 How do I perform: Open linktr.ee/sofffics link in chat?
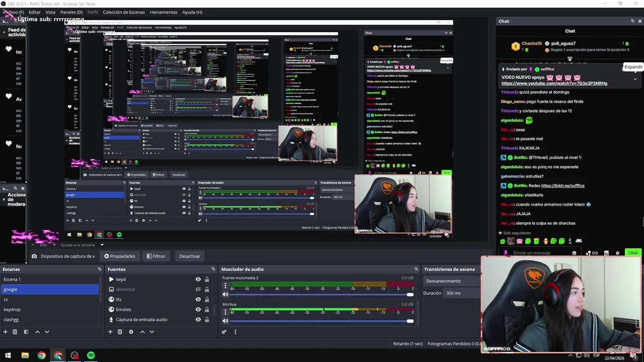coord(562,186)
